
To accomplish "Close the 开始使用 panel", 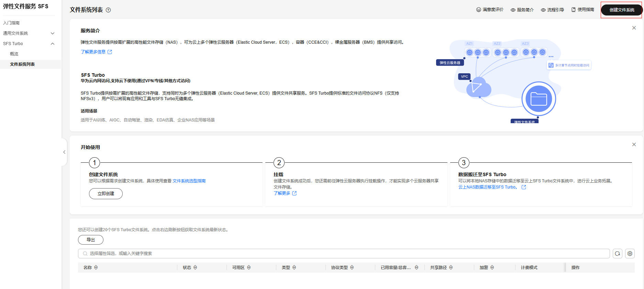I will (x=634, y=144).
